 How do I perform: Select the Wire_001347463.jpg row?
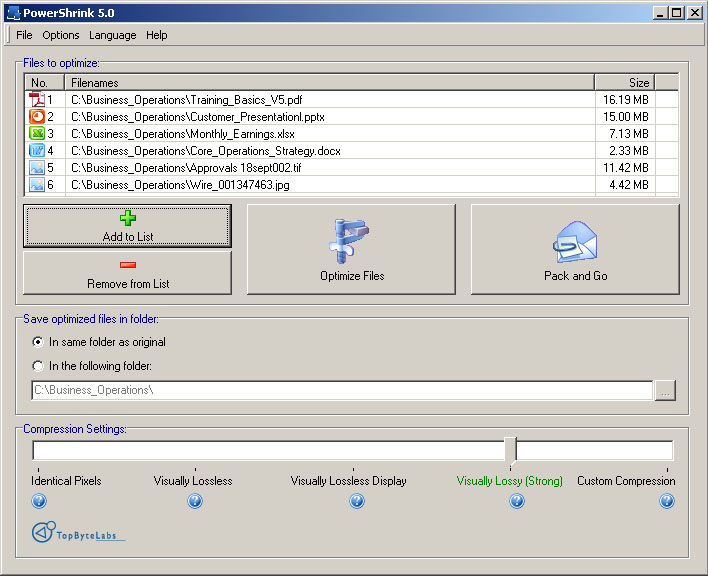coord(352,185)
